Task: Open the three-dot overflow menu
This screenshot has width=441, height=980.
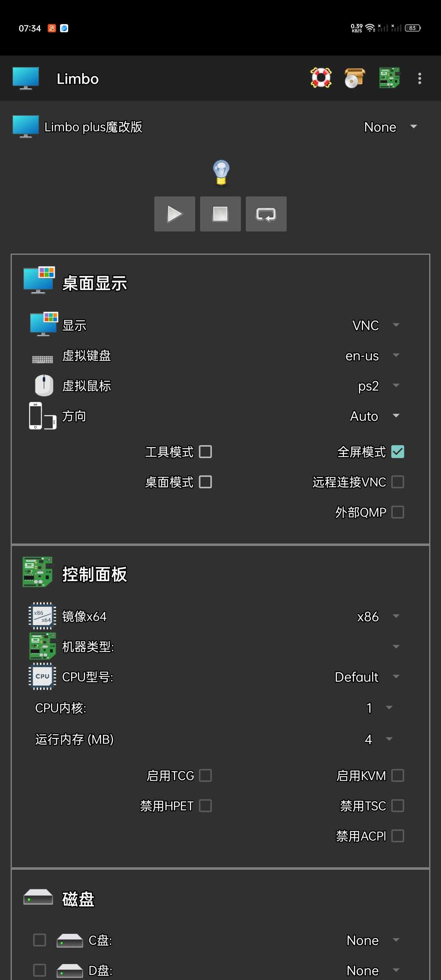Action: (419, 78)
